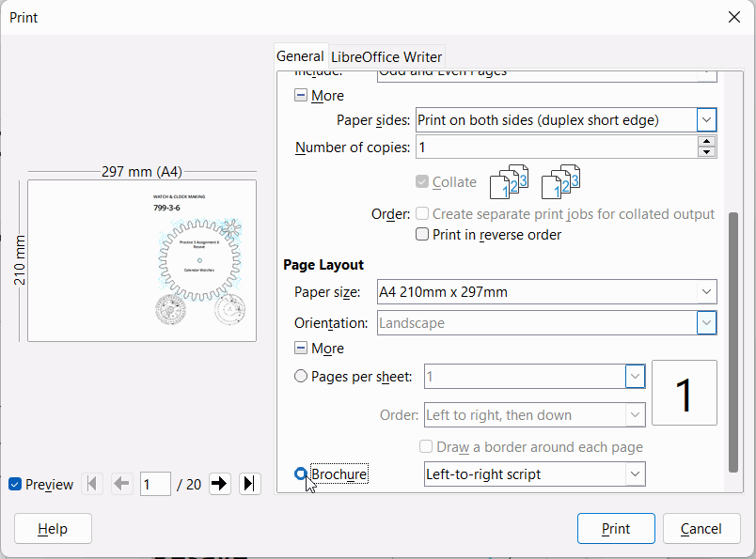This screenshot has height=559, width=756.
Task: Increase copies using the up stepper arrow
Action: 706,141
